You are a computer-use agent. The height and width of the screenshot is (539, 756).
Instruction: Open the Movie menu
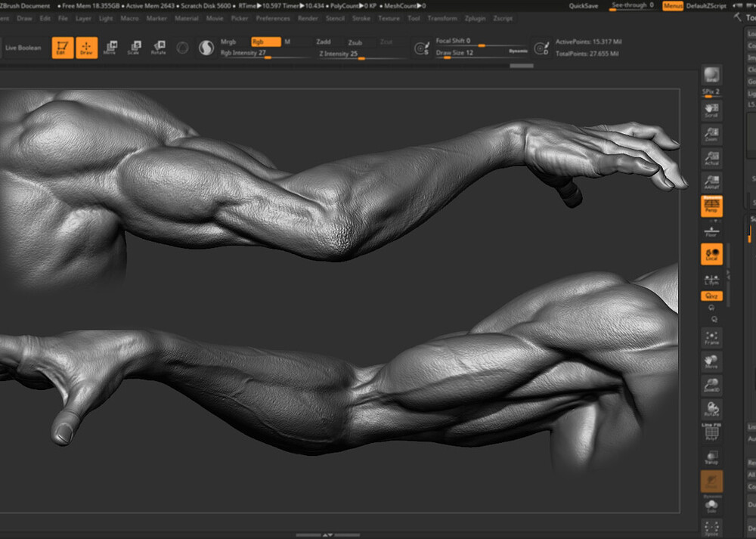215,18
